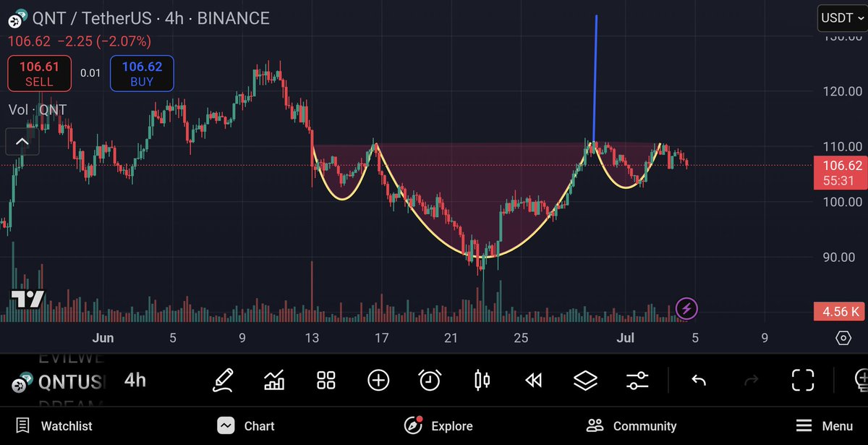The height and width of the screenshot is (445, 868).
Task: Collapse the legend with the up chevron
Action: 22,142
